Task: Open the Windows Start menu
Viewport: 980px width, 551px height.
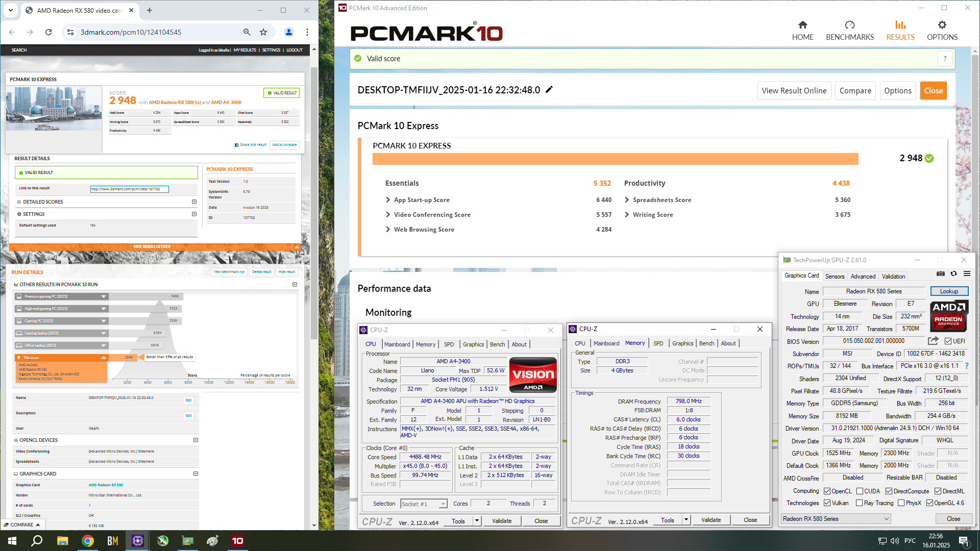Action: [x=12, y=541]
